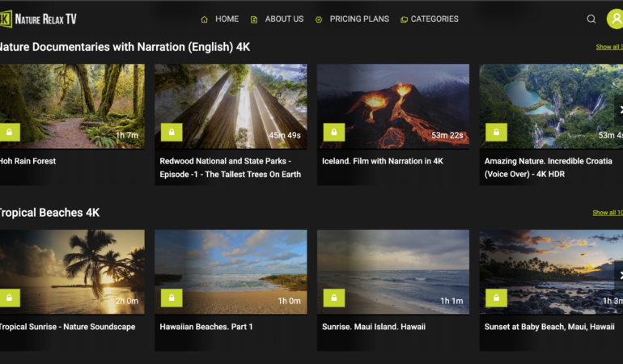The width and height of the screenshot is (623, 364).
Task: Show all Nature Documentaries with Narration videos
Action: [x=609, y=47]
